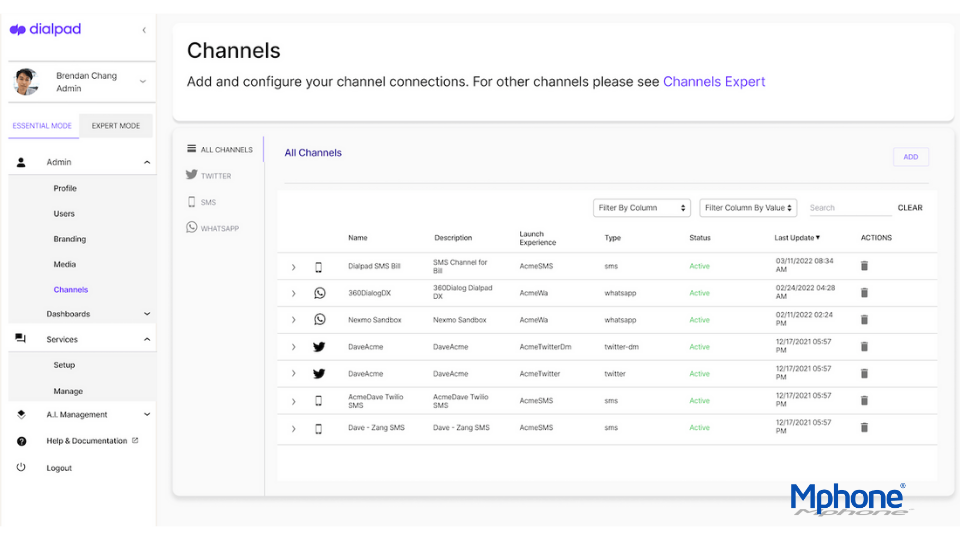Expand the Nexmo Sandbox row
960x540 pixels.
click(293, 320)
